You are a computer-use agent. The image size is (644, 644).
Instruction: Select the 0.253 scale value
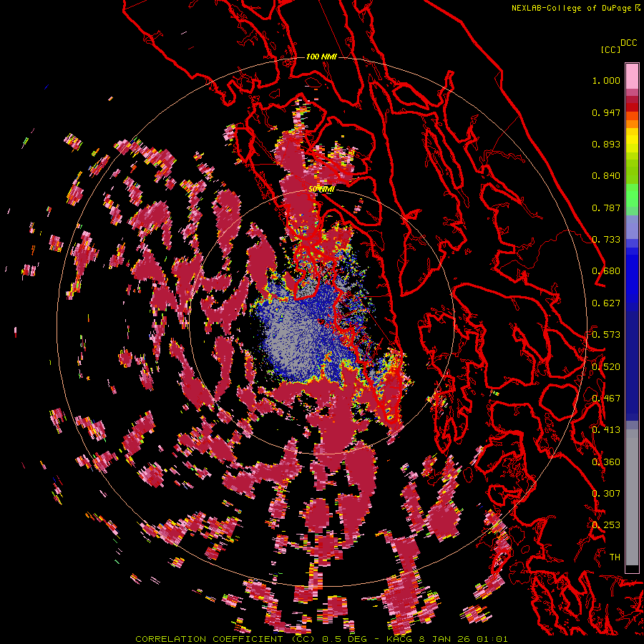(x=606, y=525)
